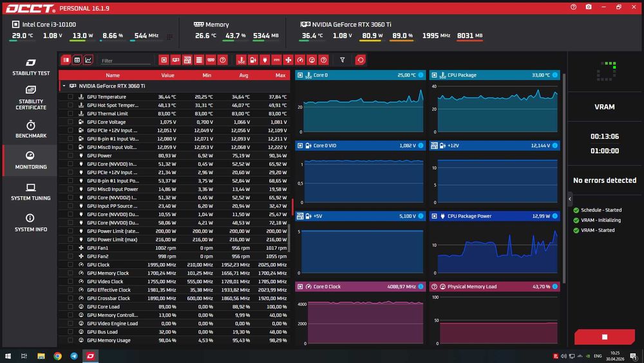Viewport: 644px width, 363px height.
Task: Open info for the +12V graph
Action: 555,146
